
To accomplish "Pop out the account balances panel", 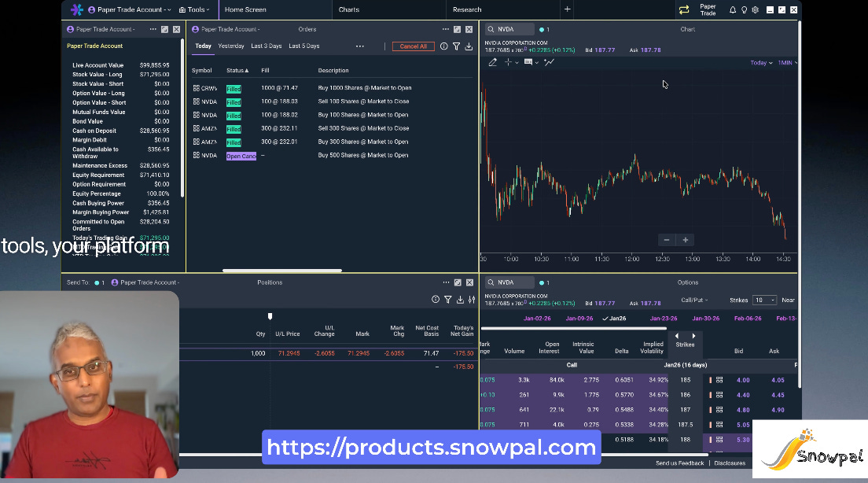I will (164, 29).
